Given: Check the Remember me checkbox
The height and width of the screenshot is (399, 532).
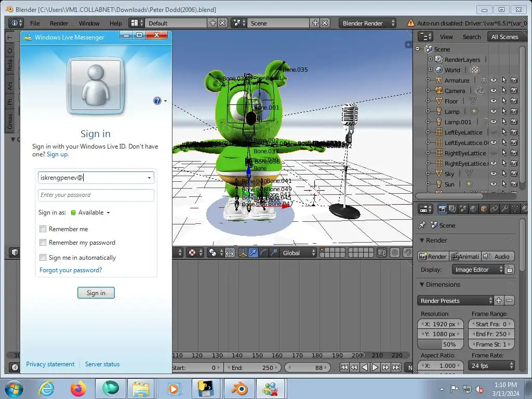Looking at the screenshot, I should (43, 229).
